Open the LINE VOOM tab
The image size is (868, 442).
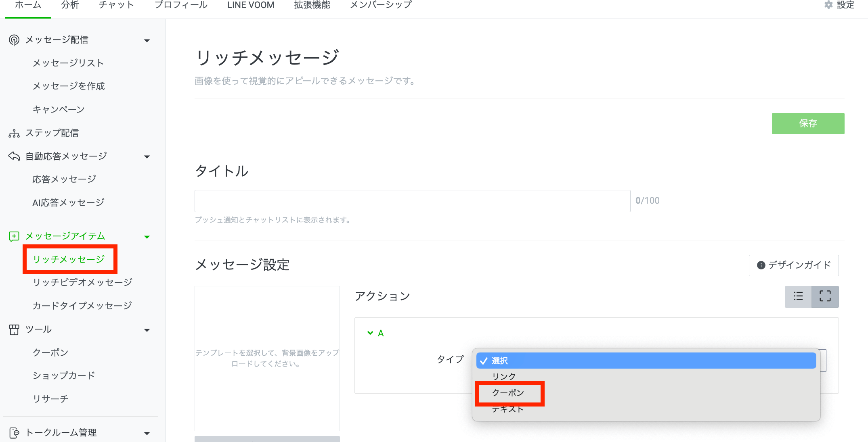pos(250,5)
